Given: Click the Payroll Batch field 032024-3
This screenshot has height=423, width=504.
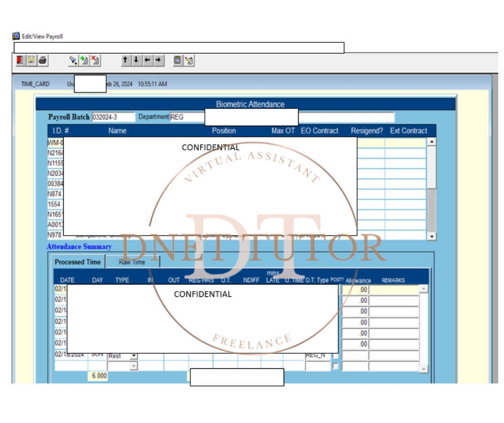Looking at the screenshot, I should [x=114, y=117].
